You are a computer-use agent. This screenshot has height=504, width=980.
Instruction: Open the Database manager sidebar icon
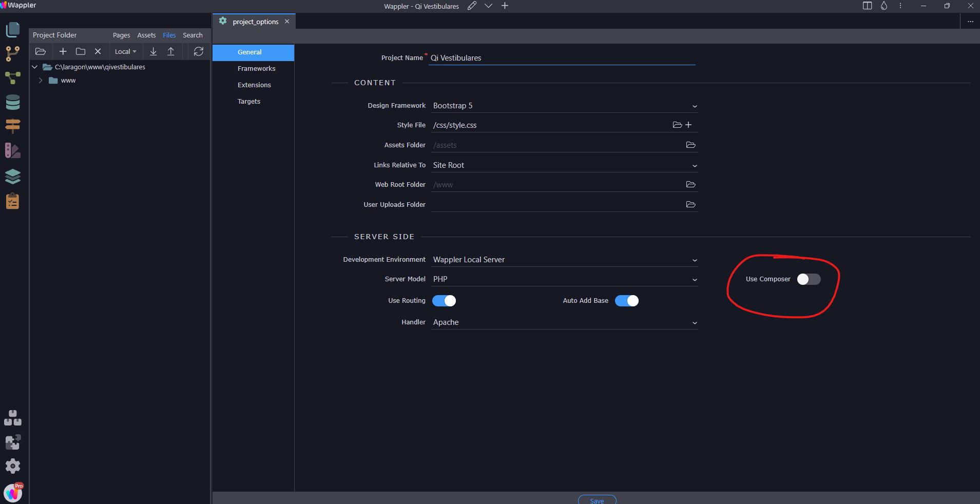[x=12, y=103]
